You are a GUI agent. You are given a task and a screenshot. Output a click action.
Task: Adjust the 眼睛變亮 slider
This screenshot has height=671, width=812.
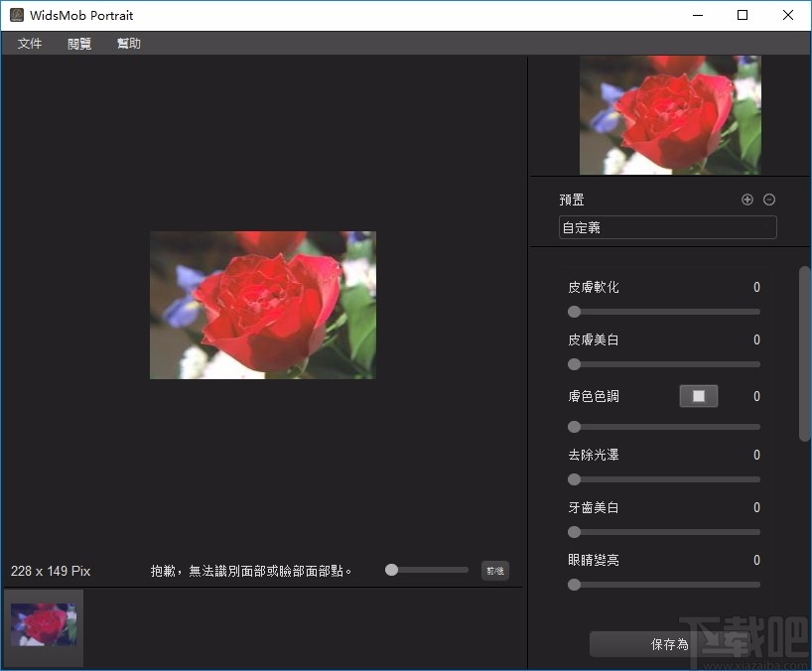point(666,585)
